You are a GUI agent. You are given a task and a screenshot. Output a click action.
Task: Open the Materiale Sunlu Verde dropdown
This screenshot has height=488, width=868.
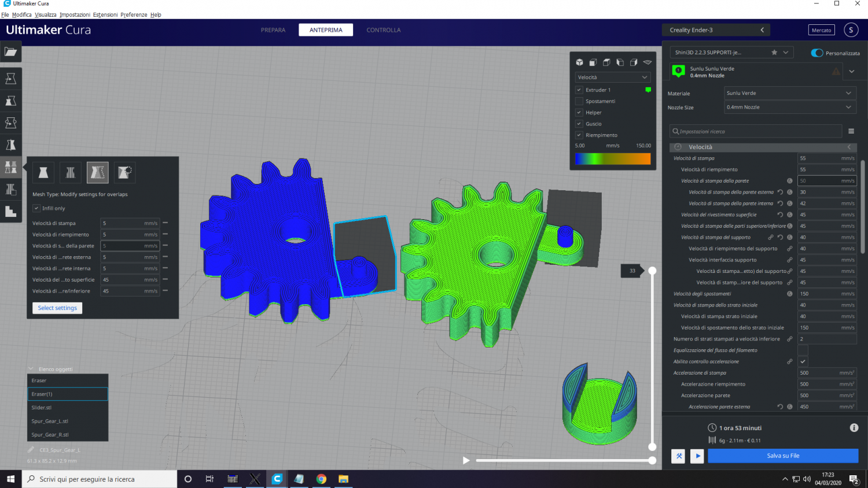coord(790,93)
